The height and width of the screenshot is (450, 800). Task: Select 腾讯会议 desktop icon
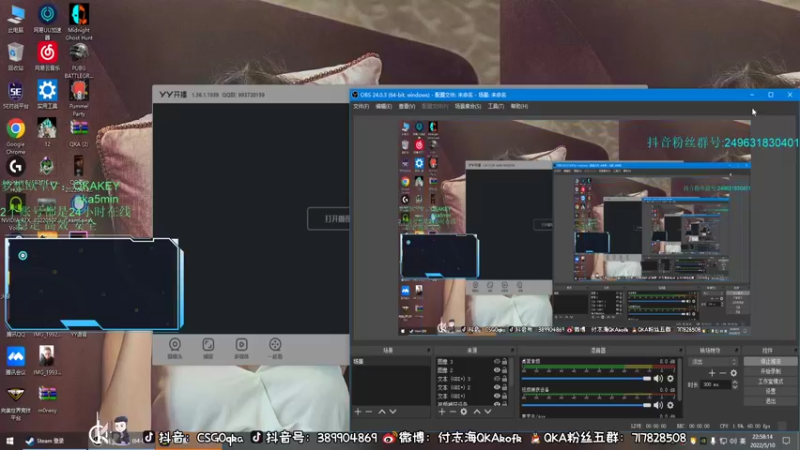16,361
